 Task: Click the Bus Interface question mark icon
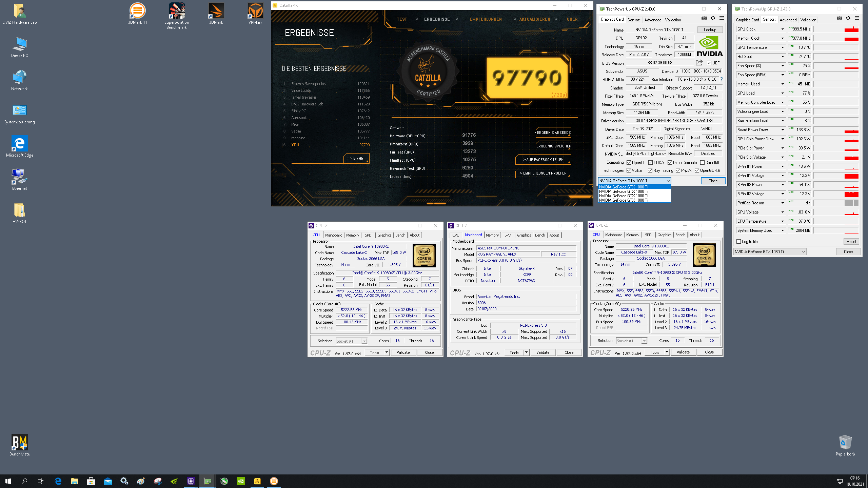point(722,79)
